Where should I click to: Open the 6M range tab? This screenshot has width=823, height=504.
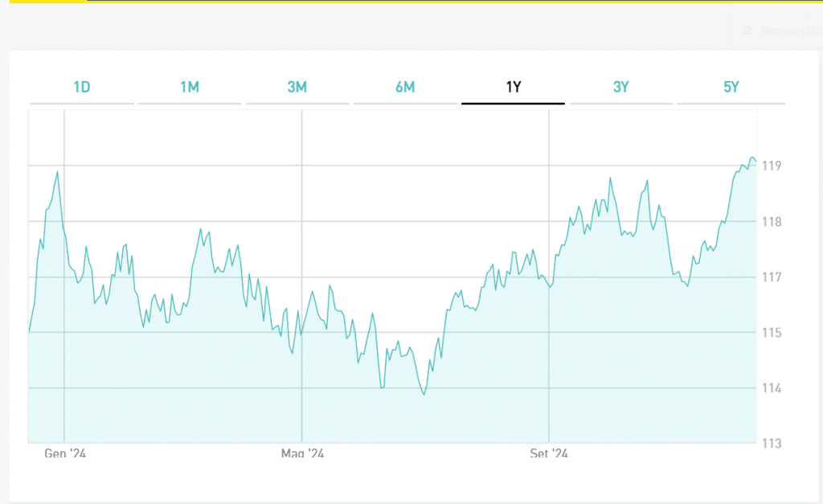click(x=404, y=88)
